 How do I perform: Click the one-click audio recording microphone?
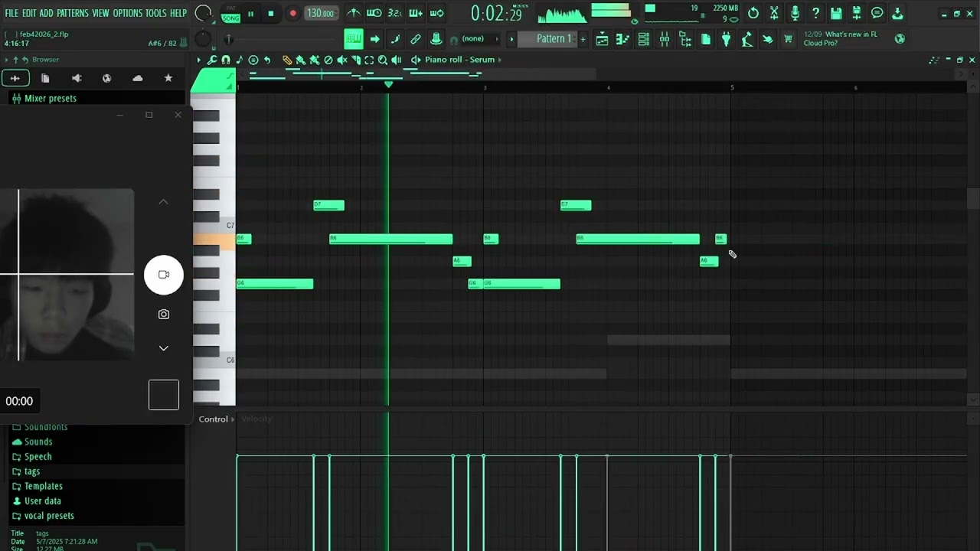(x=795, y=13)
